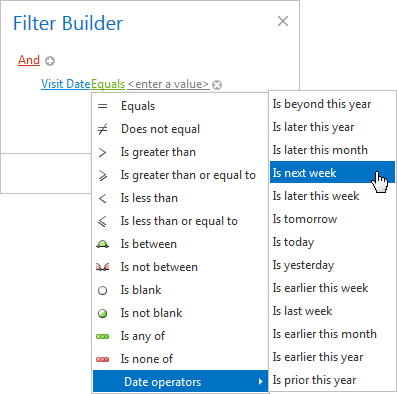Select Is earlier this month
The image size is (397, 394).
coord(325,334)
